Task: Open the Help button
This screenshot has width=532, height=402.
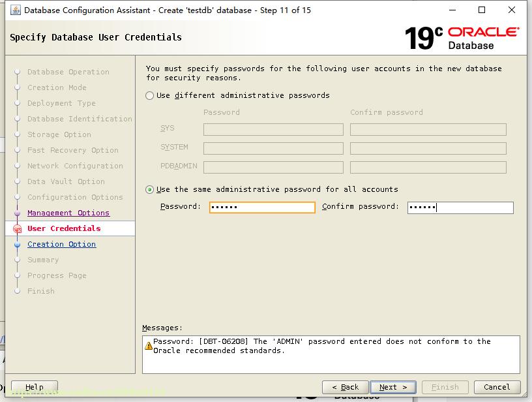Action: (x=35, y=387)
